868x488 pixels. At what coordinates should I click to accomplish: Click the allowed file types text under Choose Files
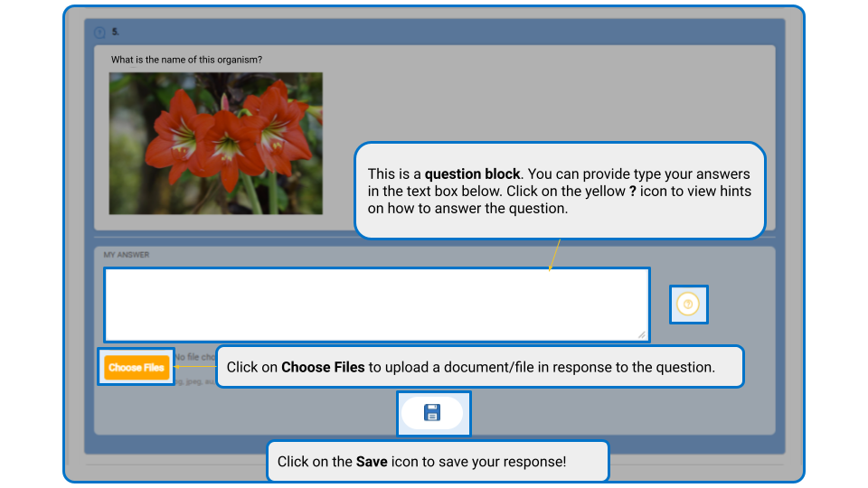coord(195,381)
